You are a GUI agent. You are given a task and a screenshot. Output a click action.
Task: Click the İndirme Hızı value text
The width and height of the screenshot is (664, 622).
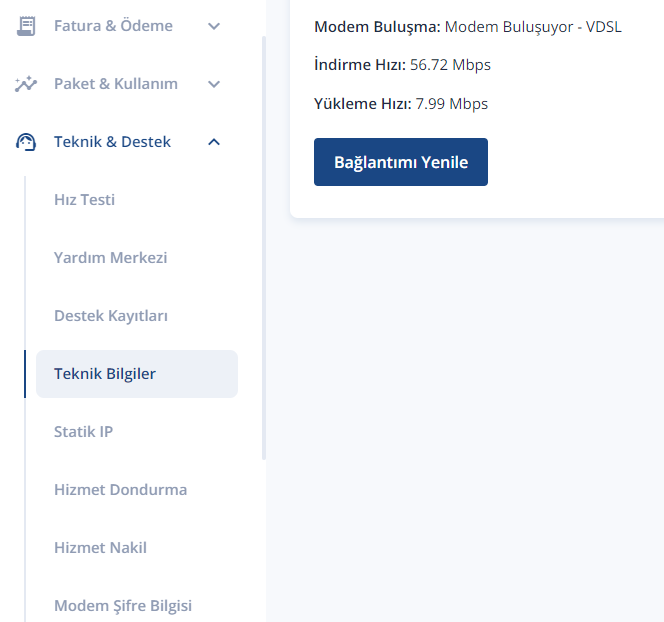[450, 65]
